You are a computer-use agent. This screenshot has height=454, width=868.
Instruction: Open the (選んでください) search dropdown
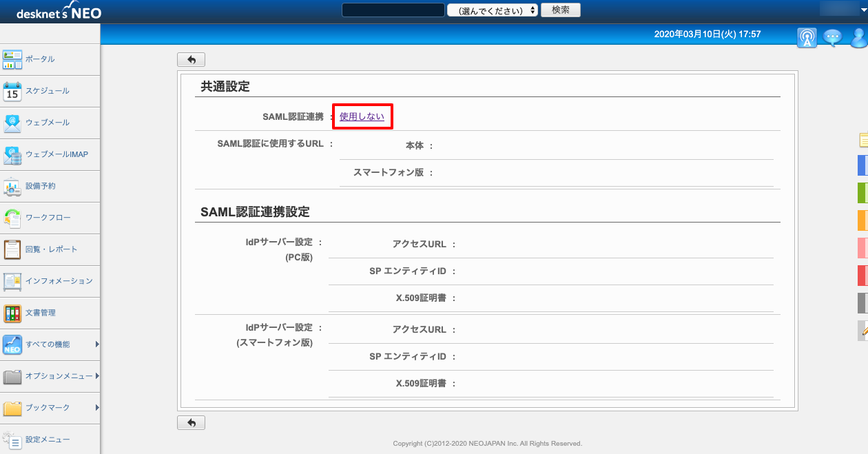tap(493, 10)
